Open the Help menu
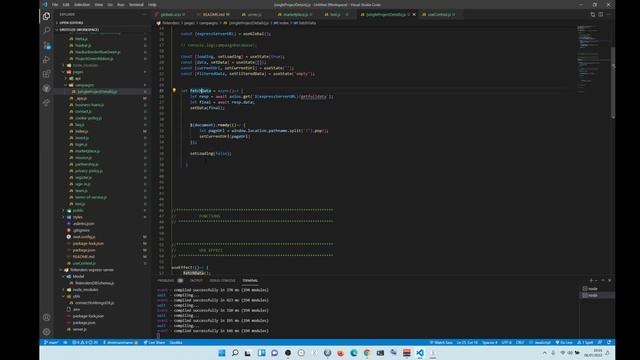 tap(152, 4)
